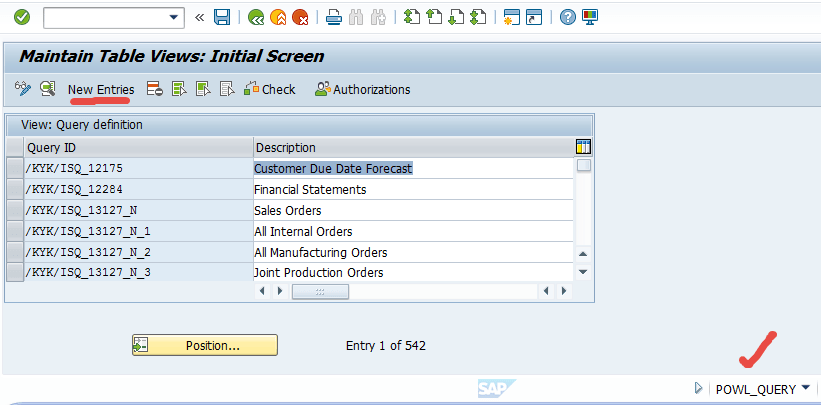Click the Position... button

205,345
